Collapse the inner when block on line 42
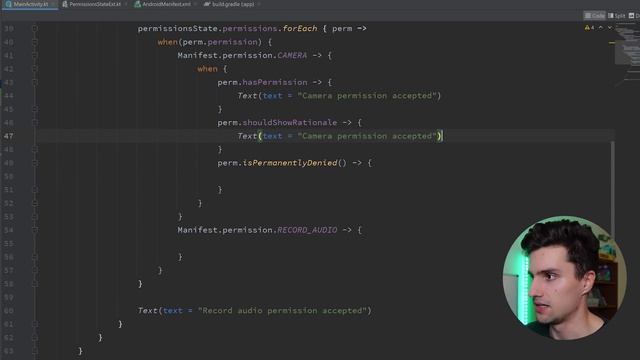Screen dimensions: 640x360 pos(35,69)
